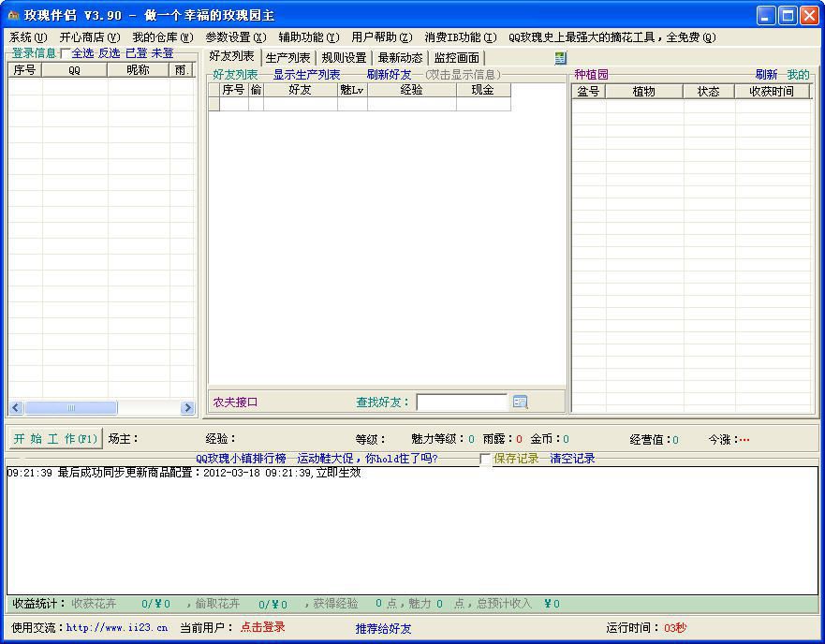
Task: Click the 农夫接口 link
Action: 235,402
